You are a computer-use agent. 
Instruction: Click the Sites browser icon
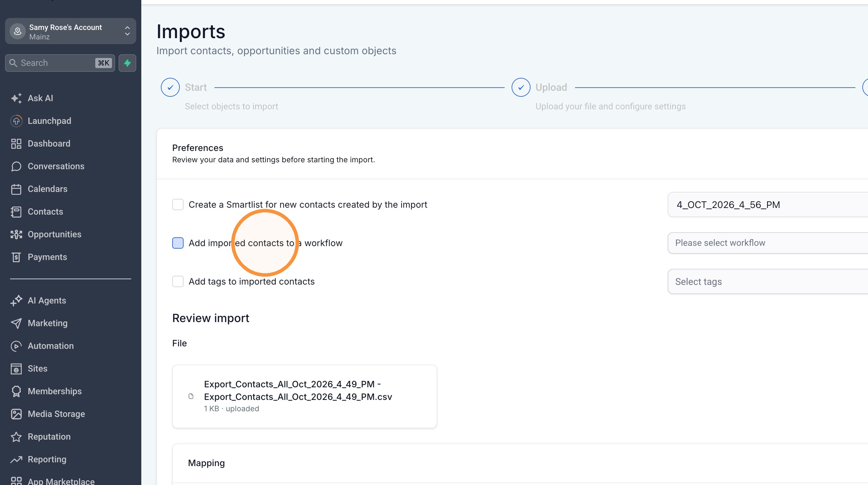(x=16, y=368)
